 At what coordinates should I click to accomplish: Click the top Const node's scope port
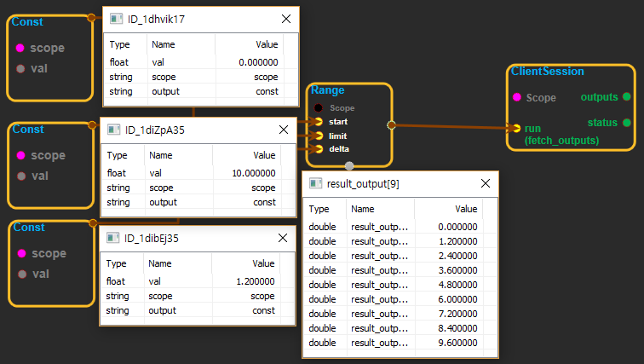pos(20,49)
